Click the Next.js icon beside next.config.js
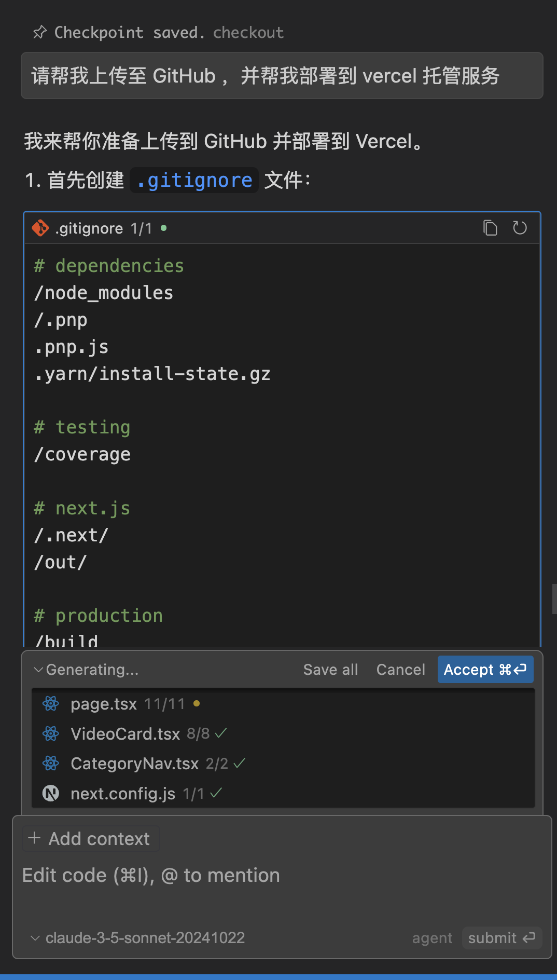This screenshot has height=980, width=557. point(51,794)
